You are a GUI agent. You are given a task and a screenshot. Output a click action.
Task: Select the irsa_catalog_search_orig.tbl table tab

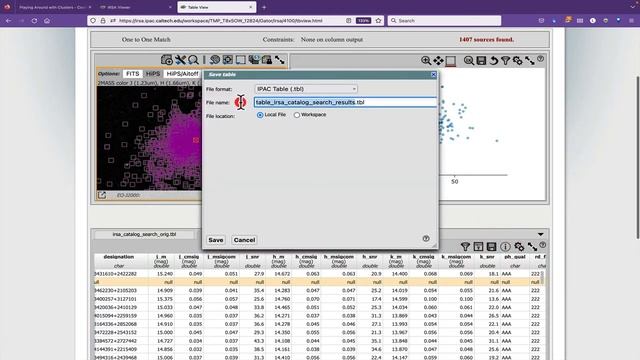coord(144,234)
